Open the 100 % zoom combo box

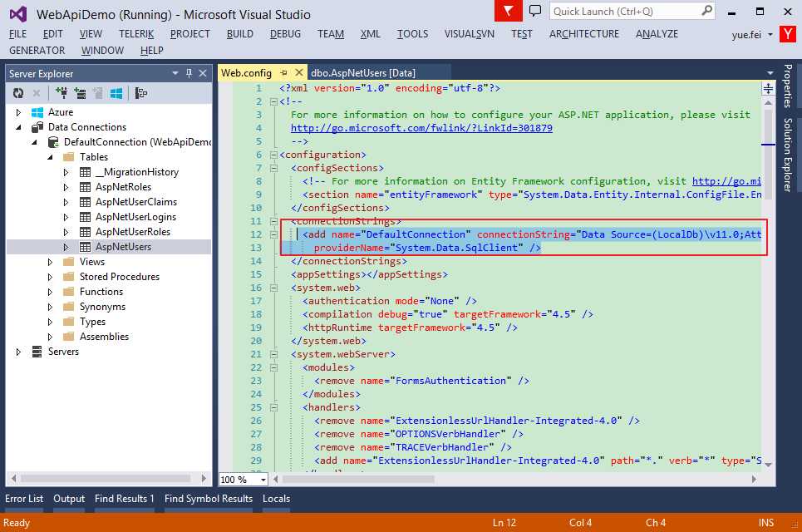[x=244, y=480]
